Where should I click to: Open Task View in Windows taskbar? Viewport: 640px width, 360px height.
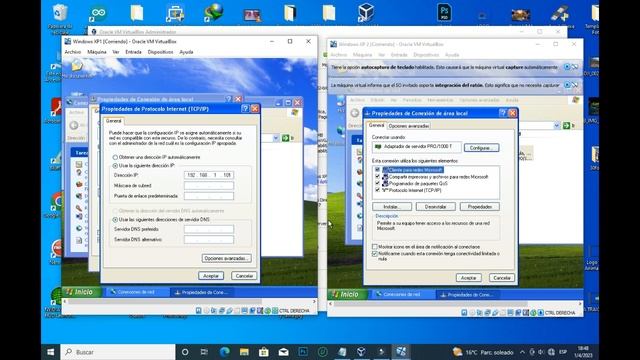coord(204,352)
